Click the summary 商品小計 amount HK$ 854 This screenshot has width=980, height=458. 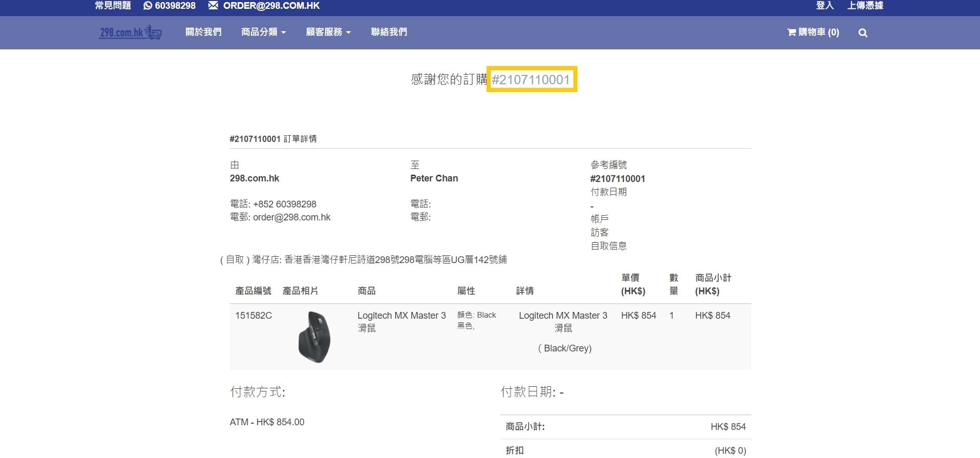pos(728,427)
